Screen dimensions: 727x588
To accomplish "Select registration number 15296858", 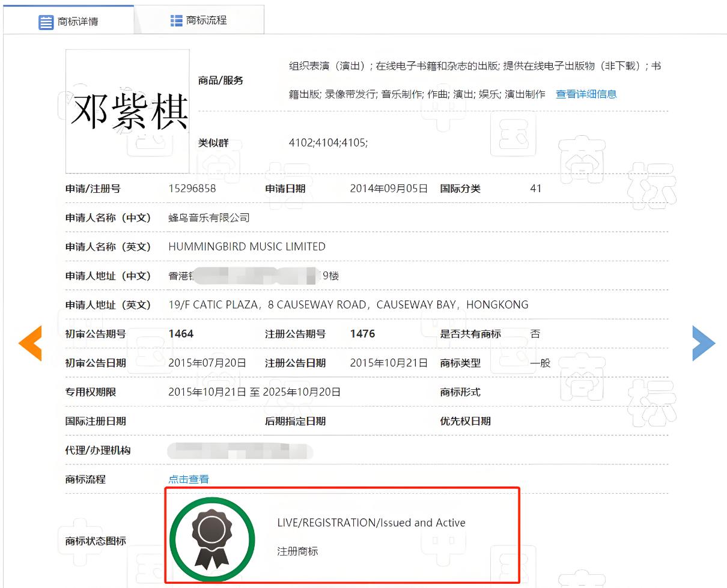I will click(192, 189).
